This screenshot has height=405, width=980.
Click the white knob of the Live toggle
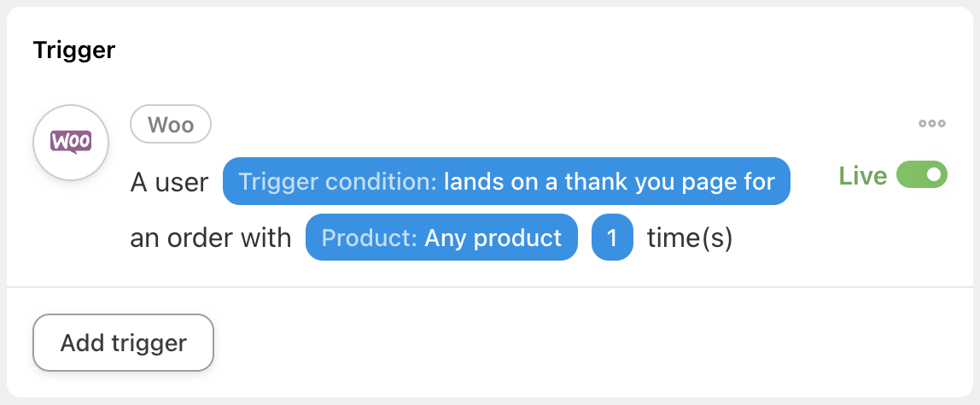(x=934, y=175)
